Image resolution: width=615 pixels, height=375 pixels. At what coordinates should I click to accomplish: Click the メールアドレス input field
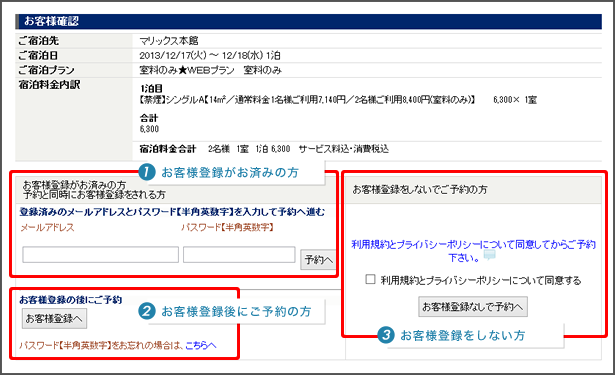(100, 255)
